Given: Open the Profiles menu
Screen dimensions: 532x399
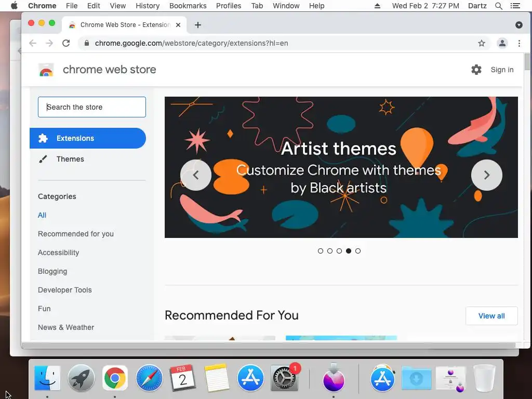Looking at the screenshot, I should coord(229,6).
